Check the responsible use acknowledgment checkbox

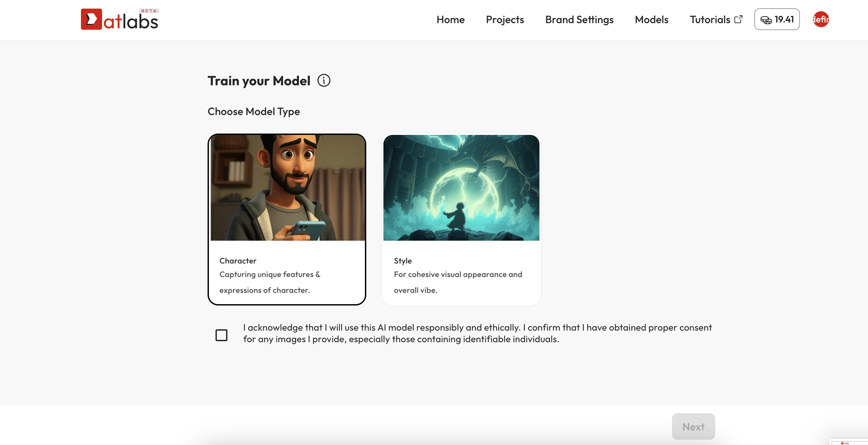tap(221, 335)
